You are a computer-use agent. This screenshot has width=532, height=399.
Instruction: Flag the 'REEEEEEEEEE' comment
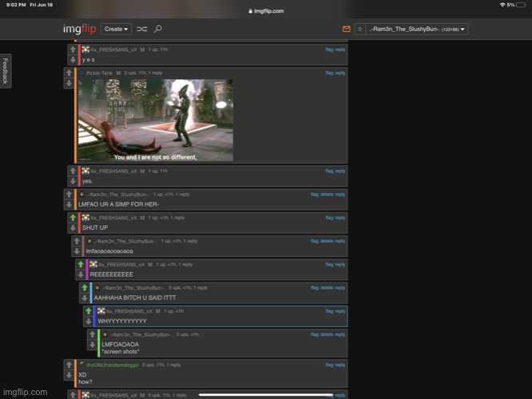(329, 264)
